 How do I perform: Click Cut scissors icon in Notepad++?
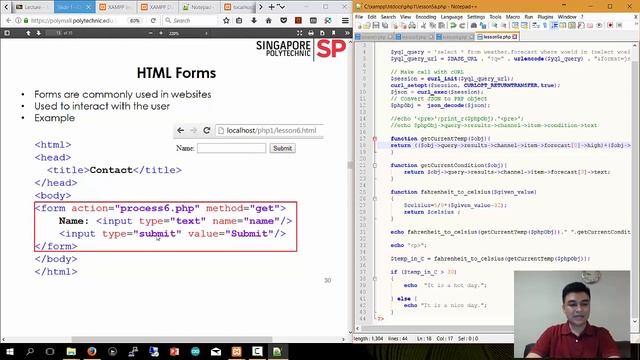423,25
